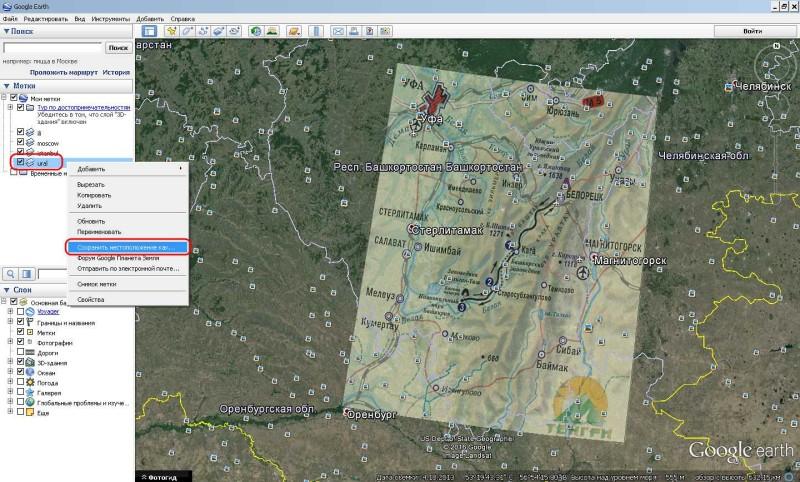The width and height of the screenshot is (800, 482).
Task: Select the Add Image Overlay tool
Action: pos(218,31)
